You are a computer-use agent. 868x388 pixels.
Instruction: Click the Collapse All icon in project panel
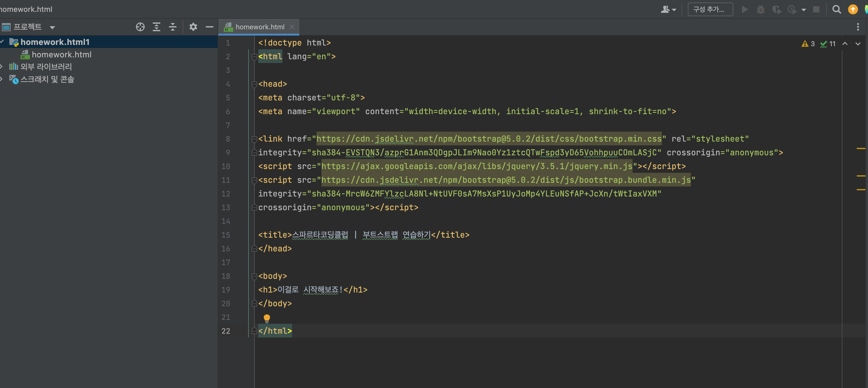[172, 27]
